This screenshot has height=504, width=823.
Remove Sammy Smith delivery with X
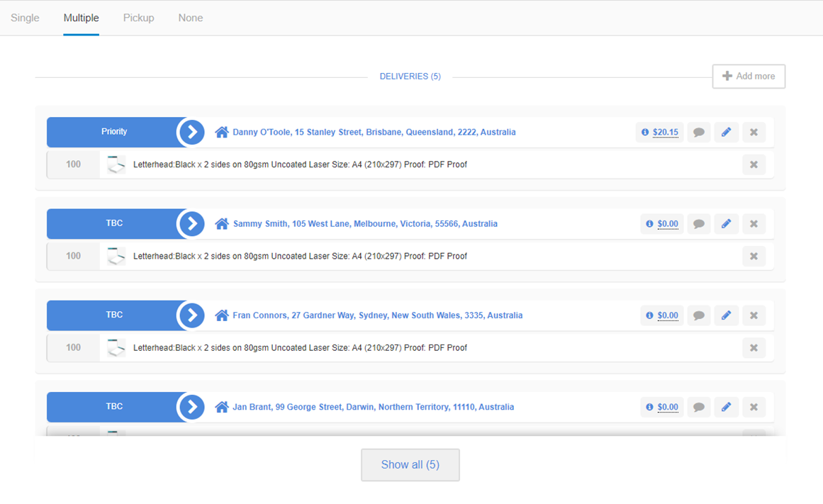(x=754, y=224)
